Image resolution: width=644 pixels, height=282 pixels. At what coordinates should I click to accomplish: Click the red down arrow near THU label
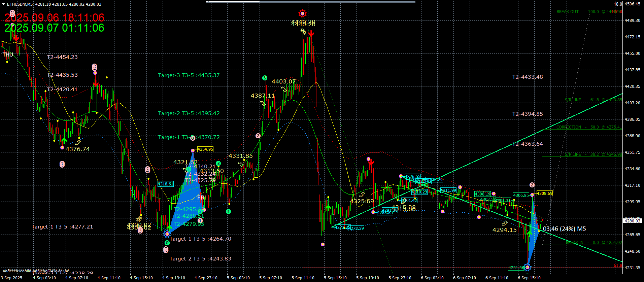coord(16,38)
